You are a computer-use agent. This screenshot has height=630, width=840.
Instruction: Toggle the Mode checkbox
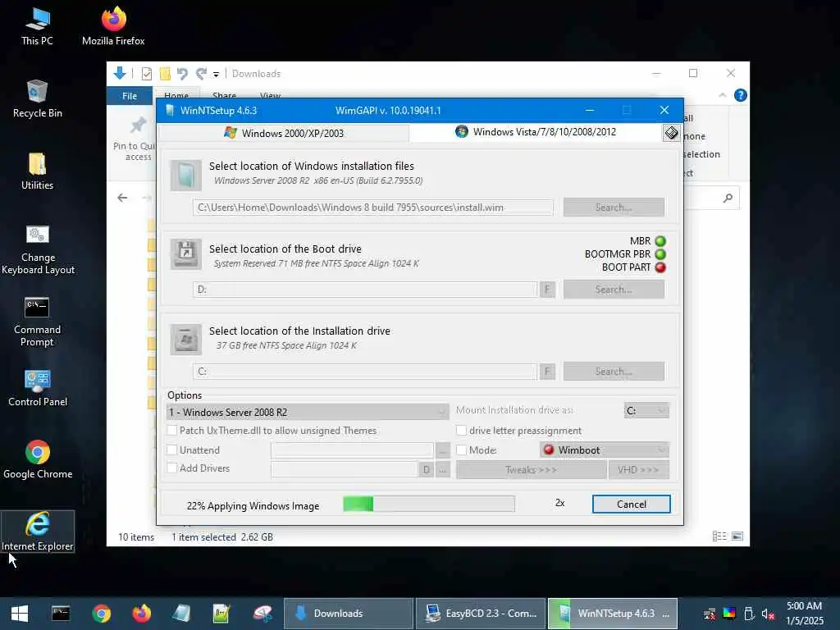click(461, 450)
